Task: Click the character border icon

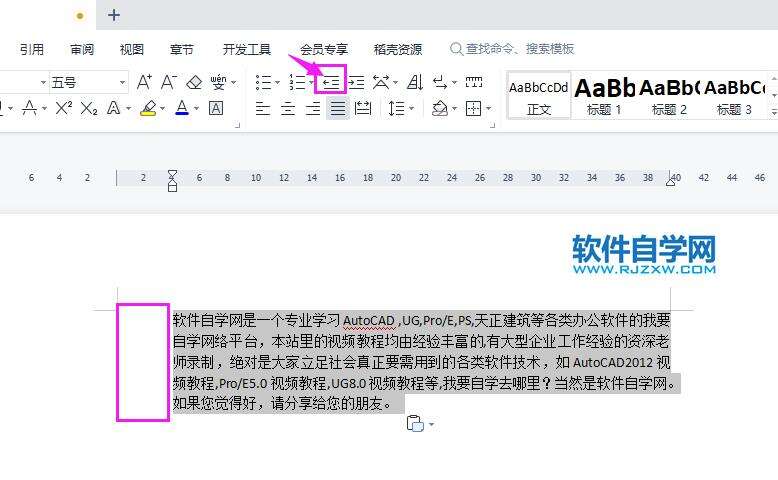Action: pos(216,108)
